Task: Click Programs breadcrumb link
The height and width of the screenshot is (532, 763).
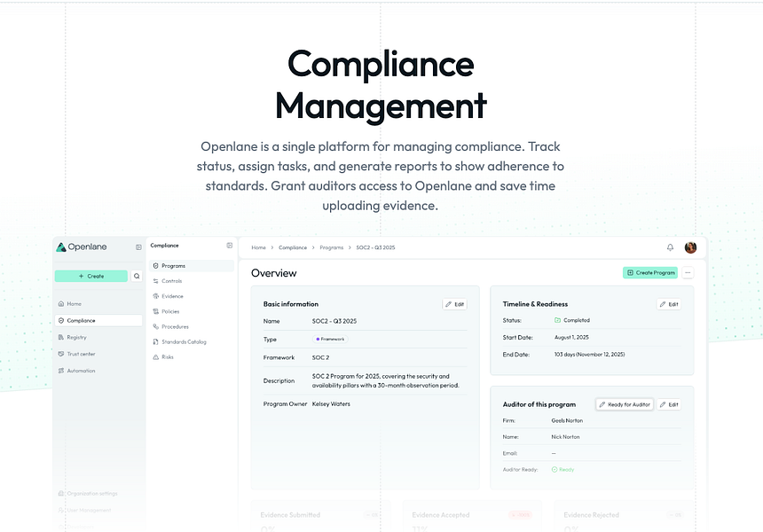Action: (332, 247)
